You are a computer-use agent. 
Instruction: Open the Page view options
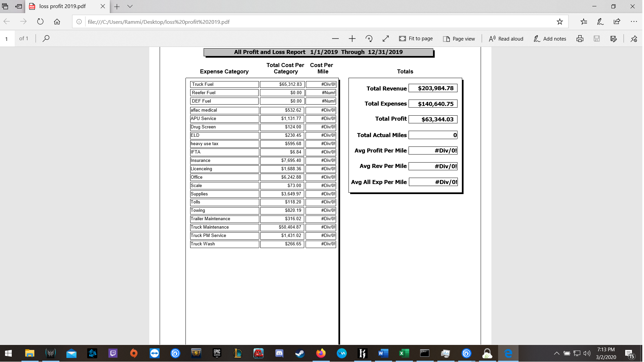(459, 39)
